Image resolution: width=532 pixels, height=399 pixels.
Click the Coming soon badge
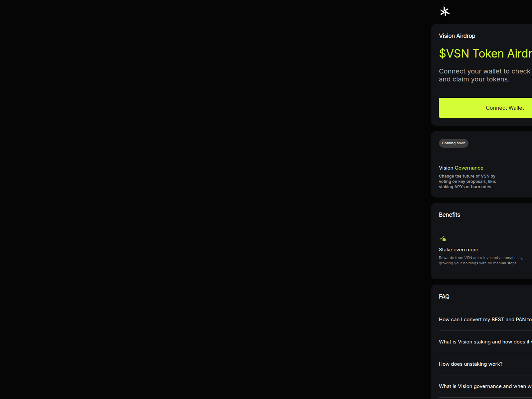pyautogui.click(x=454, y=143)
